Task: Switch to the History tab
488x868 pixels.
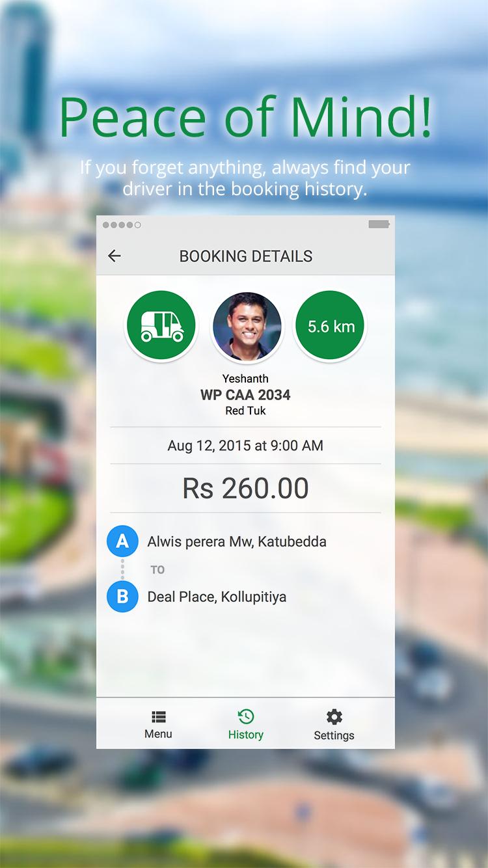Action: point(245,725)
